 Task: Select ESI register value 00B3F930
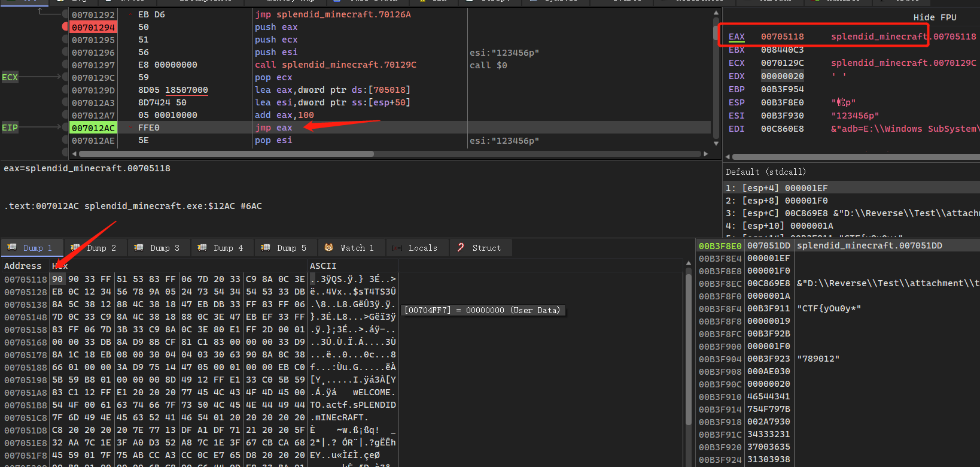click(782, 116)
